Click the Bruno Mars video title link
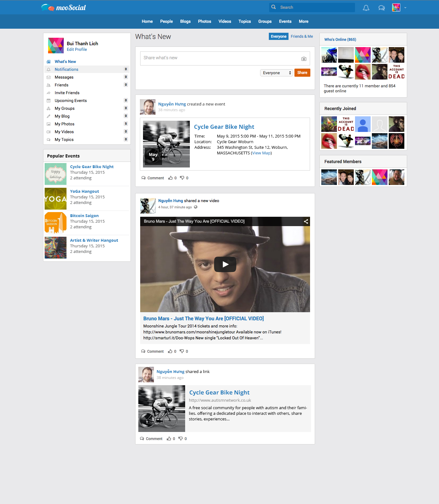Screen dimensions: 439x504 (204, 318)
